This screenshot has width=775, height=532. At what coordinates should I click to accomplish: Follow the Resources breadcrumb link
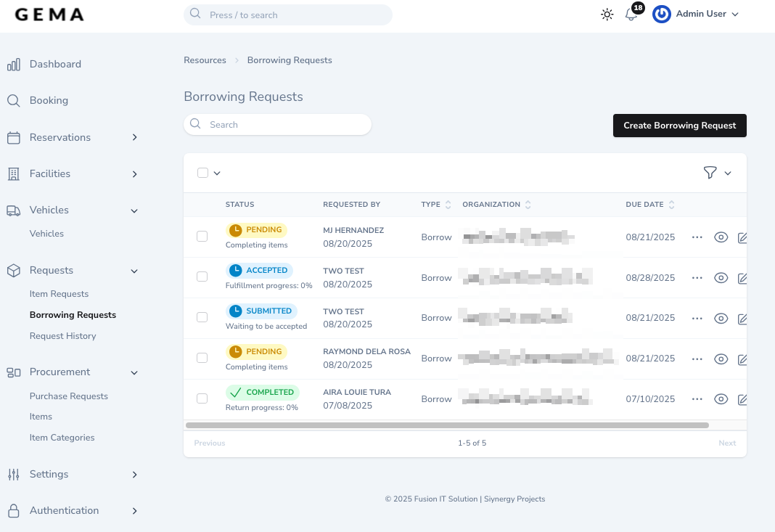coord(205,60)
